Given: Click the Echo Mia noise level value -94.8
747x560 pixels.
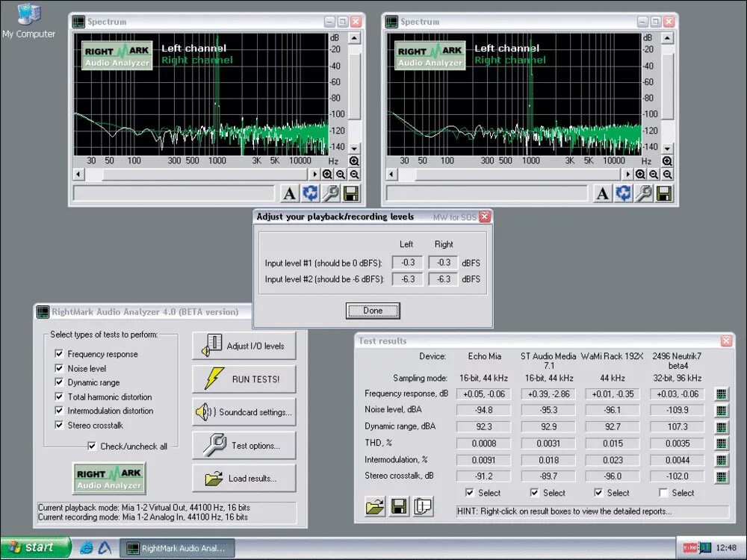Looking at the screenshot, I should coord(483,410).
